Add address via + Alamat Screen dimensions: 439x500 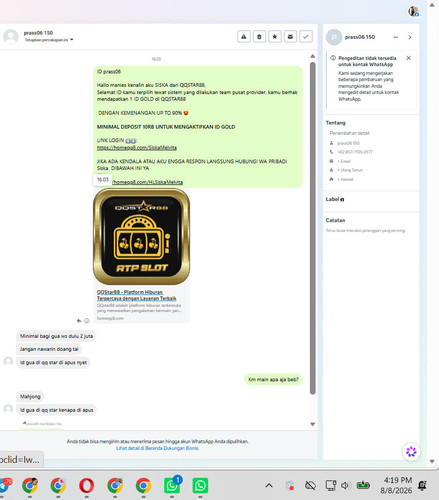tap(345, 179)
